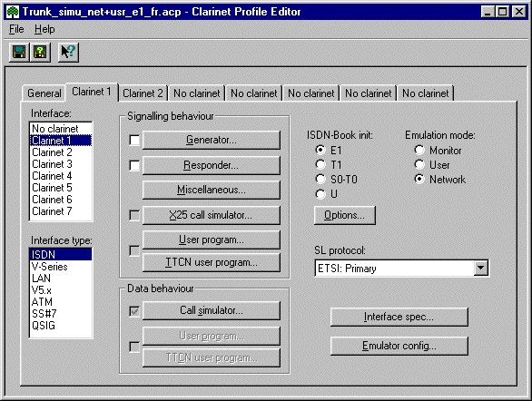The image size is (532, 401).
Task: Choose Monitor emulation mode
Action: [419, 150]
